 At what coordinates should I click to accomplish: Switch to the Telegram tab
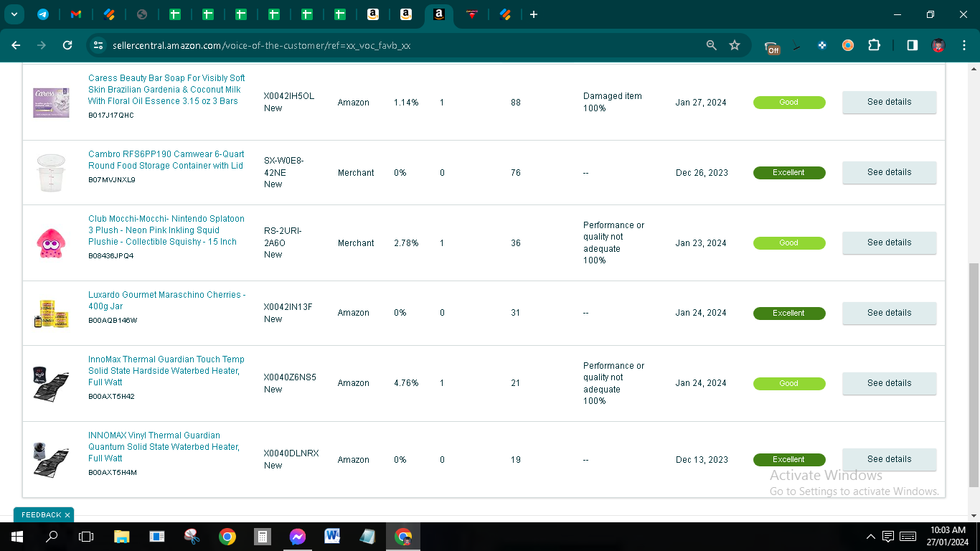tap(43, 14)
